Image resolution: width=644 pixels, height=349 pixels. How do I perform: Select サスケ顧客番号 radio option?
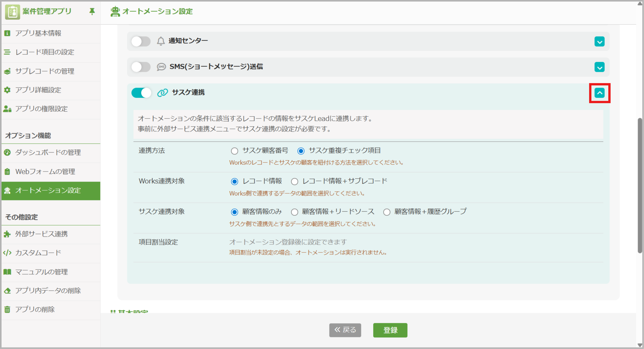click(x=234, y=151)
